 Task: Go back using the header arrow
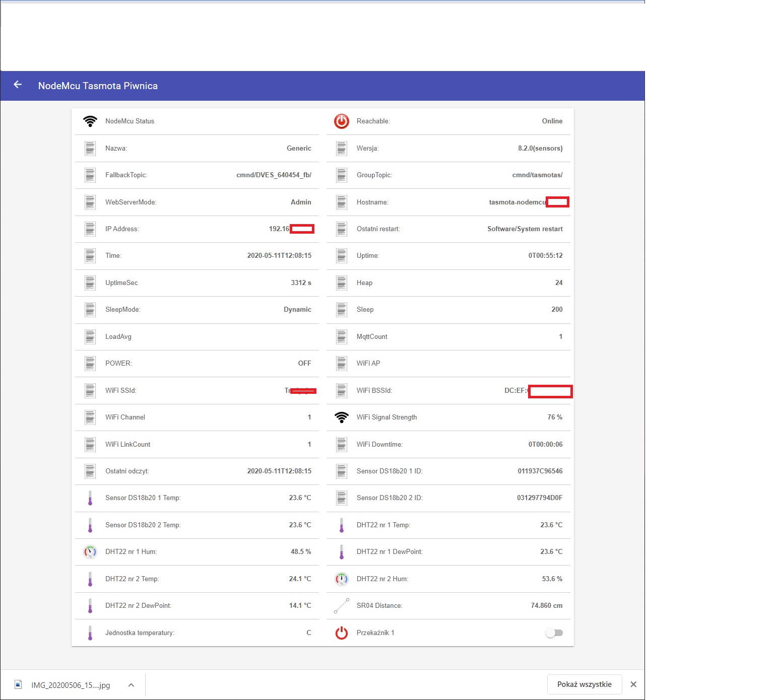18,85
